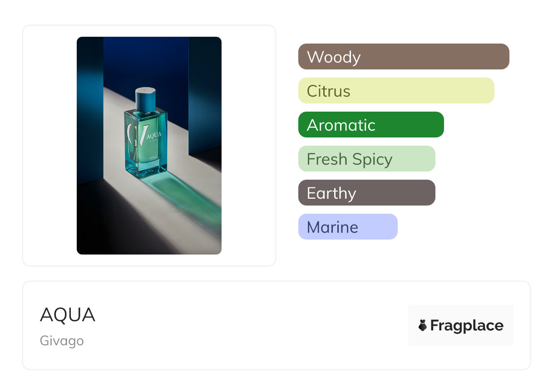Click the dark blue backdrop above bottle
553x392 pixels.
145,59
